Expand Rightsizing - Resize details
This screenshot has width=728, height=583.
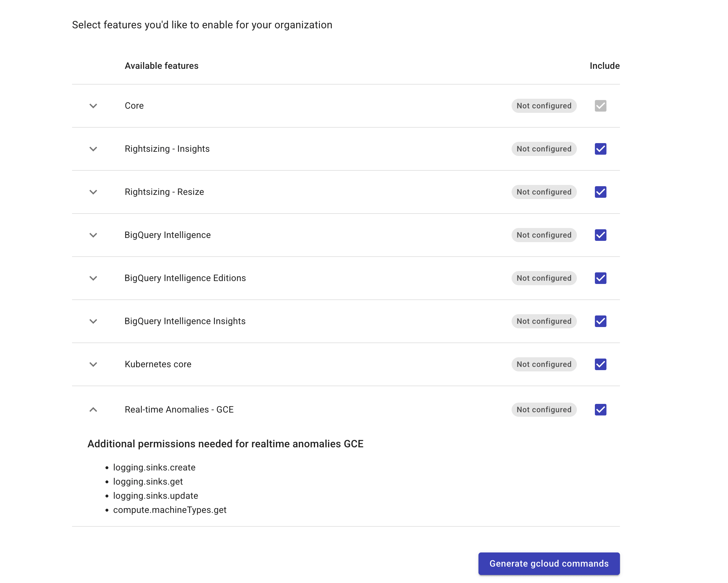[93, 192]
